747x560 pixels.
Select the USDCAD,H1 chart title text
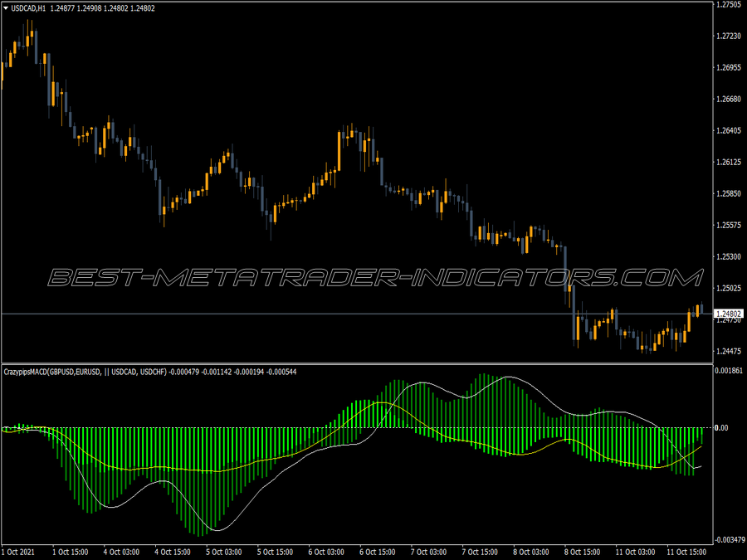[x=28, y=8]
